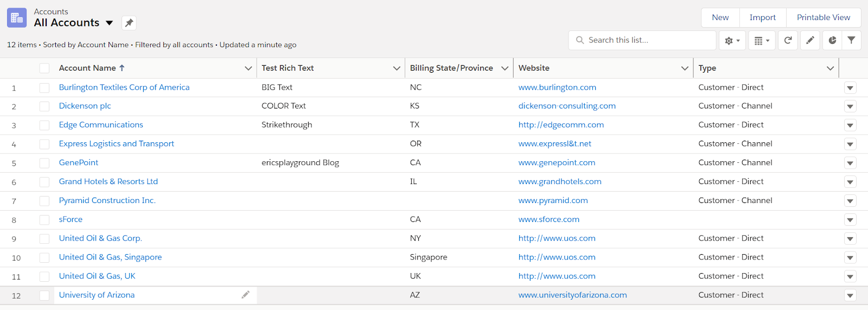The height and width of the screenshot is (310, 868).
Task: Select the GenePoint row checkbox
Action: pyautogui.click(x=44, y=163)
